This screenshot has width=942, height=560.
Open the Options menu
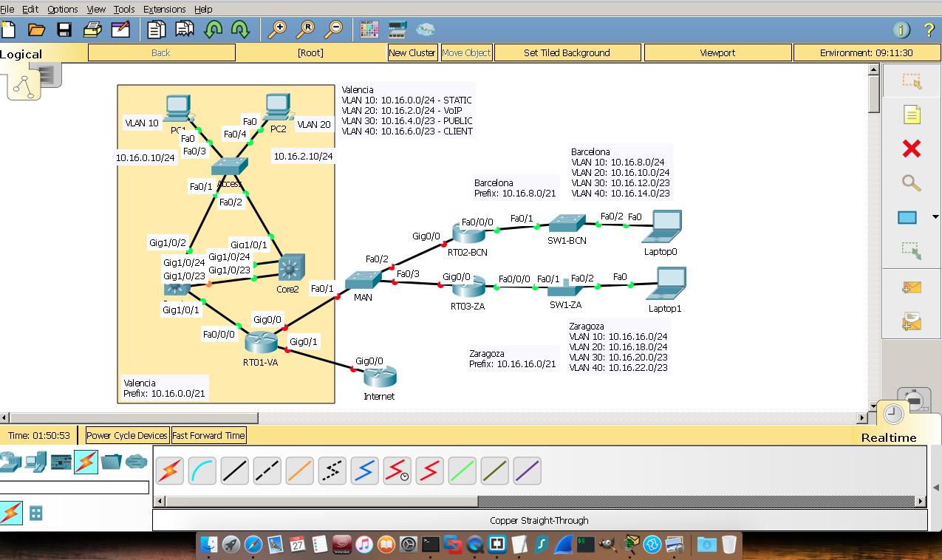point(63,9)
